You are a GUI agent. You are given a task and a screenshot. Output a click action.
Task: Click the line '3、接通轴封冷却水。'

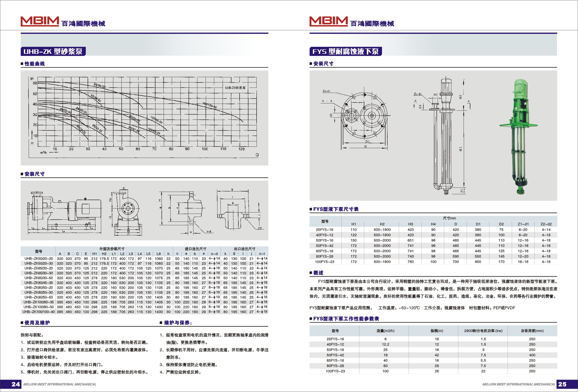tap(40, 357)
